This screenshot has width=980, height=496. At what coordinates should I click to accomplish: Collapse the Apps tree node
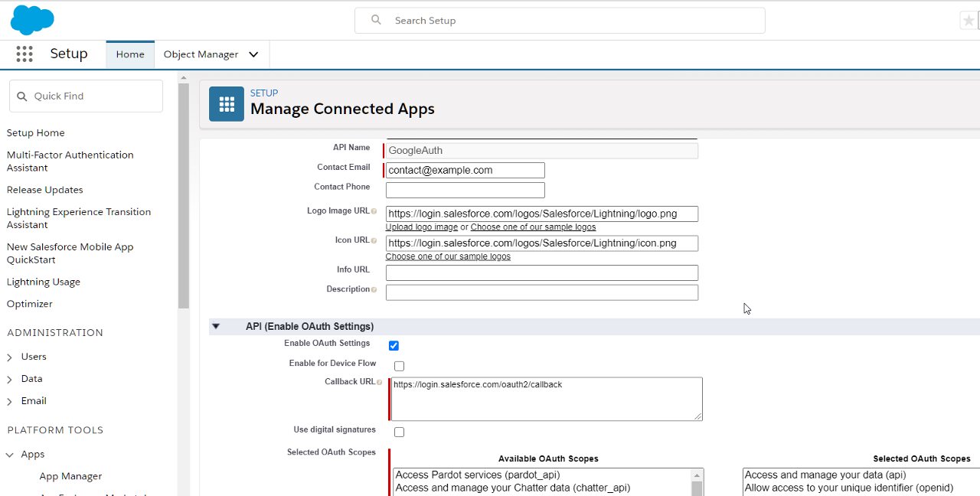tap(10, 455)
